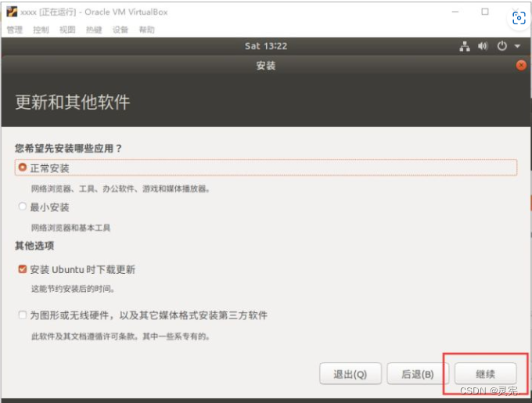This screenshot has width=532, height=403.
Task: Click the 继续 button to continue
Action: point(486,374)
